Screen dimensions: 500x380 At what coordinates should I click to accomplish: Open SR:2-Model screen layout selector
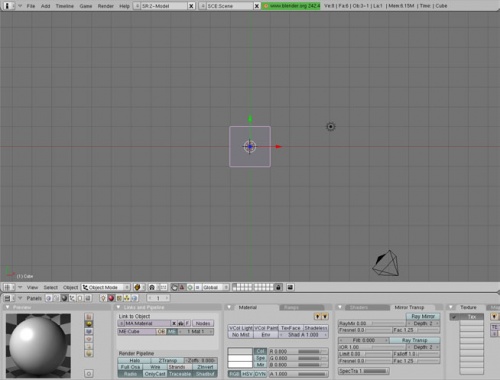point(137,6)
